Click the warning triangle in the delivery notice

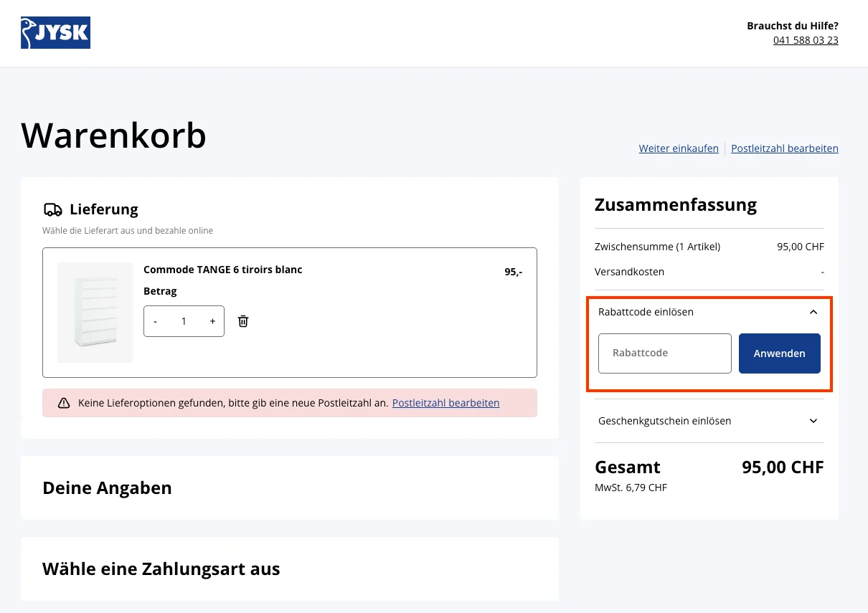click(64, 402)
